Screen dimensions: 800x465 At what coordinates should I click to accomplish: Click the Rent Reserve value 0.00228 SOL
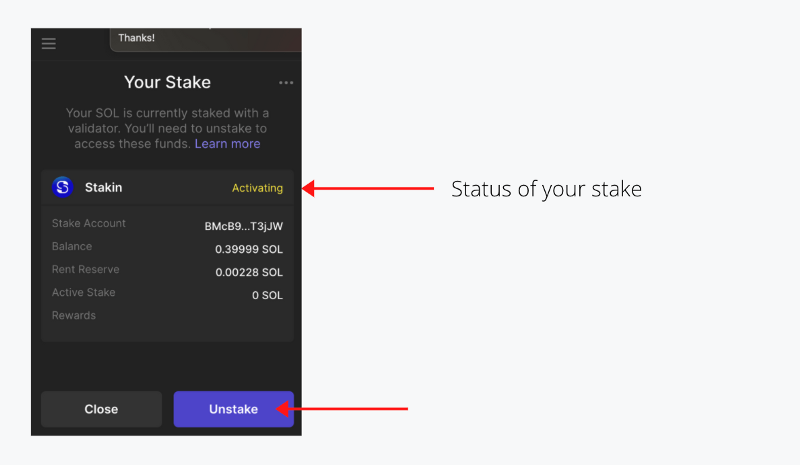248,272
